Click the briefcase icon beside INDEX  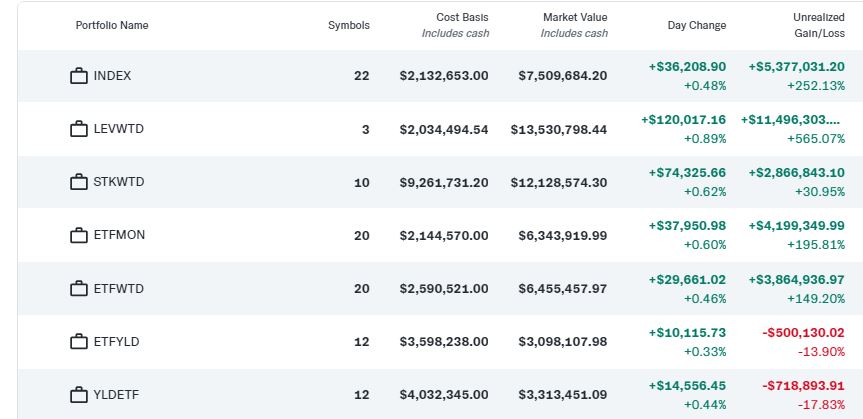point(79,76)
